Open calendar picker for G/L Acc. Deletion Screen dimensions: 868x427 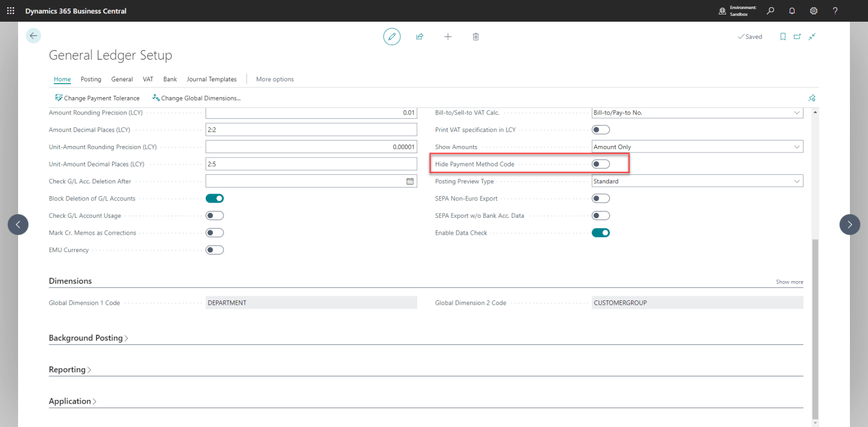click(410, 181)
